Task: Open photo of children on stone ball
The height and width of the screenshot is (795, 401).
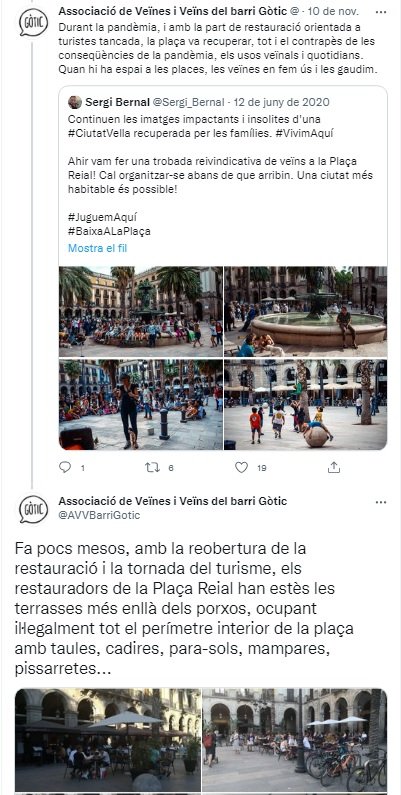Action: pos(305,405)
